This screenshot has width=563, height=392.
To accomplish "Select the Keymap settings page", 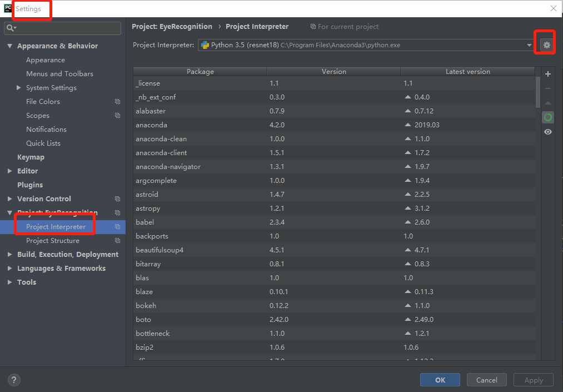I will click(x=31, y=157).
